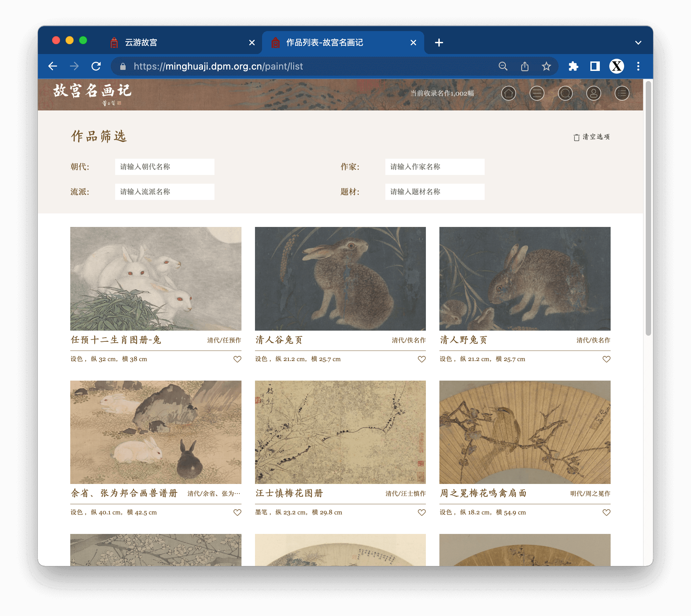The image size is (691, 616).
Task: Favorite 清人野兔页 with heart icon
Action: tap(607, 359)
